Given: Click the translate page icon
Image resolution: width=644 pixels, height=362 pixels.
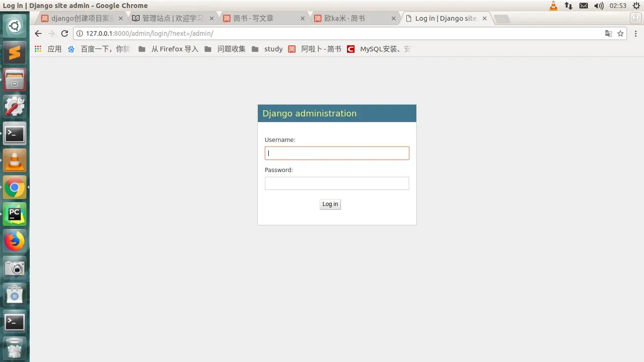Looking at the screenshot, I should [609, 33].
